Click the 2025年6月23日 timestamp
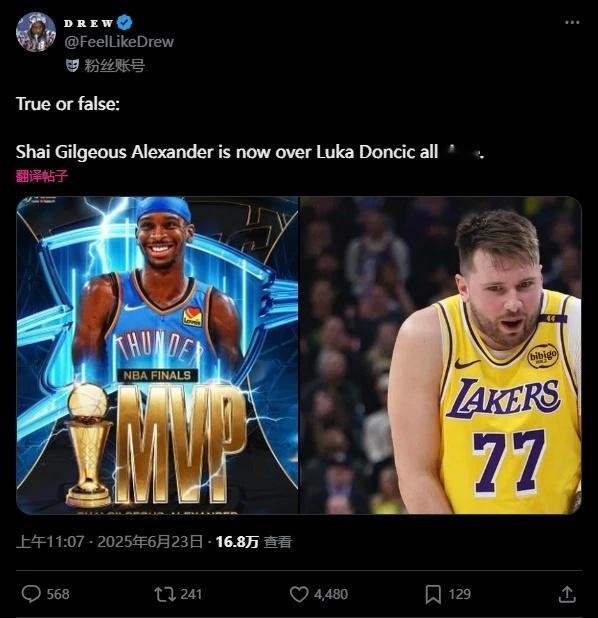The height and width of the screenshot is (618, 598). click(x=150, y=542)
